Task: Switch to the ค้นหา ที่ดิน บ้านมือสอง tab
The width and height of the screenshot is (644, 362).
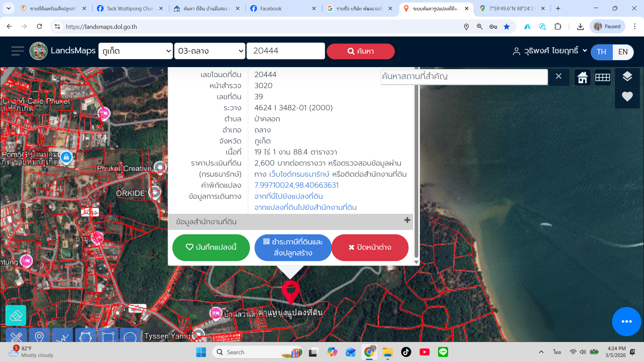Action: (x=206, y=8)
